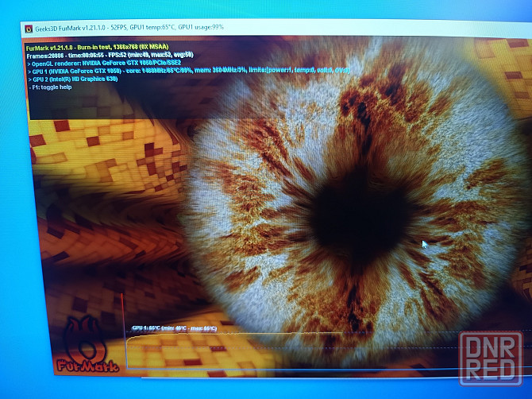Click the white mouse cursor on the eye

point(424,245)
